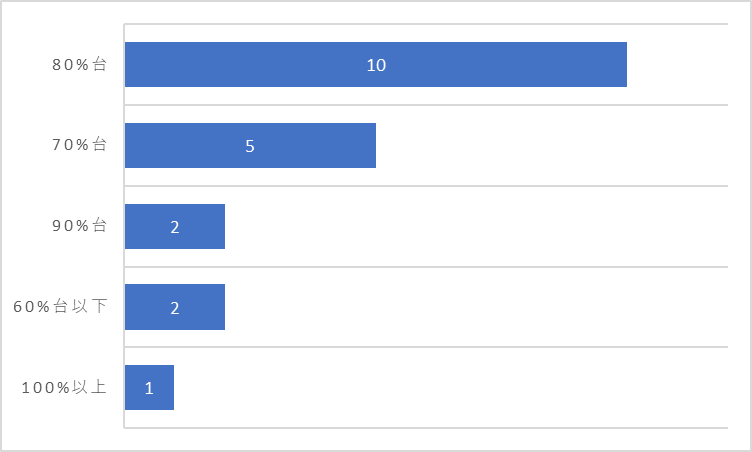Select the 100%以上 blue bar

pyautogui.click(x=149, y=388)
